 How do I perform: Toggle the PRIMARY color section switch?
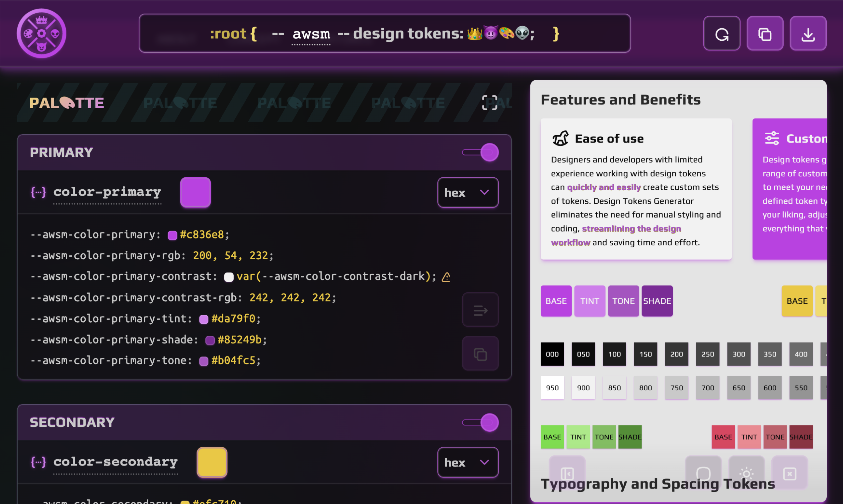tap(480, 152)
